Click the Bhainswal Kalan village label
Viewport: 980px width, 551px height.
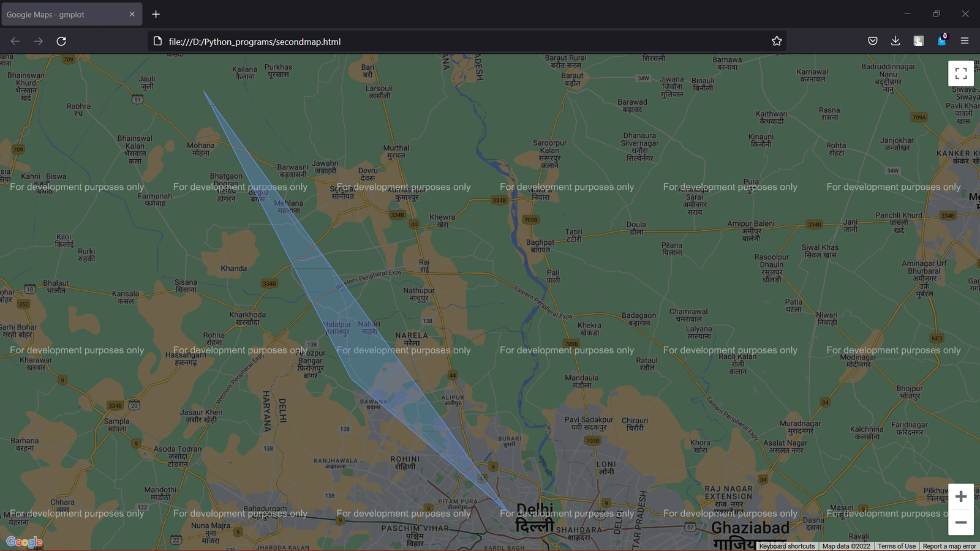pyautogui.click(x=135, y=149)
